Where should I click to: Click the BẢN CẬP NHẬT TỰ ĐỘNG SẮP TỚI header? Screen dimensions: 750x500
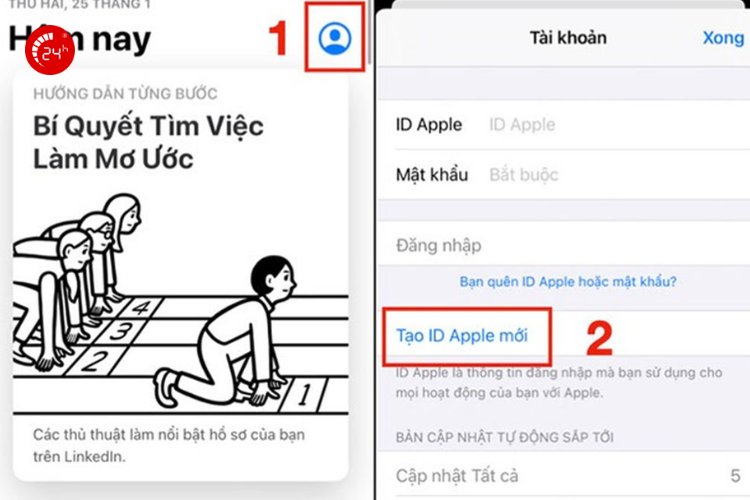click(x=505, y=437)
